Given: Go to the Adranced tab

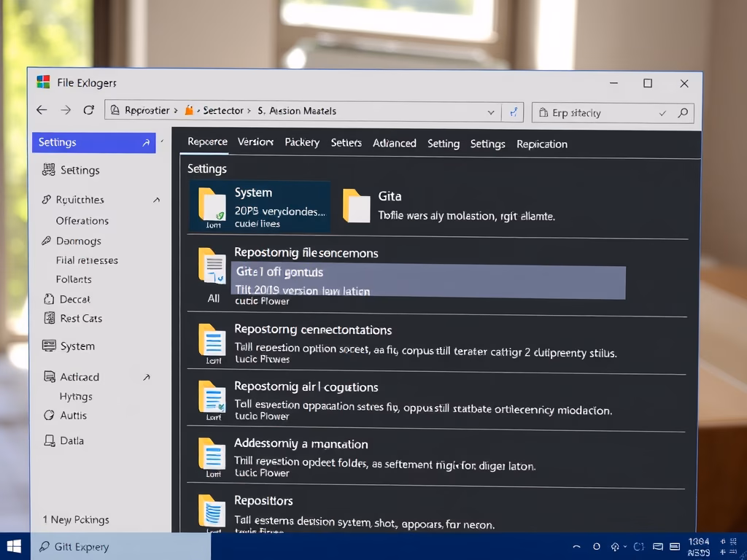Looking at the screenshot, I should (395, 144).
